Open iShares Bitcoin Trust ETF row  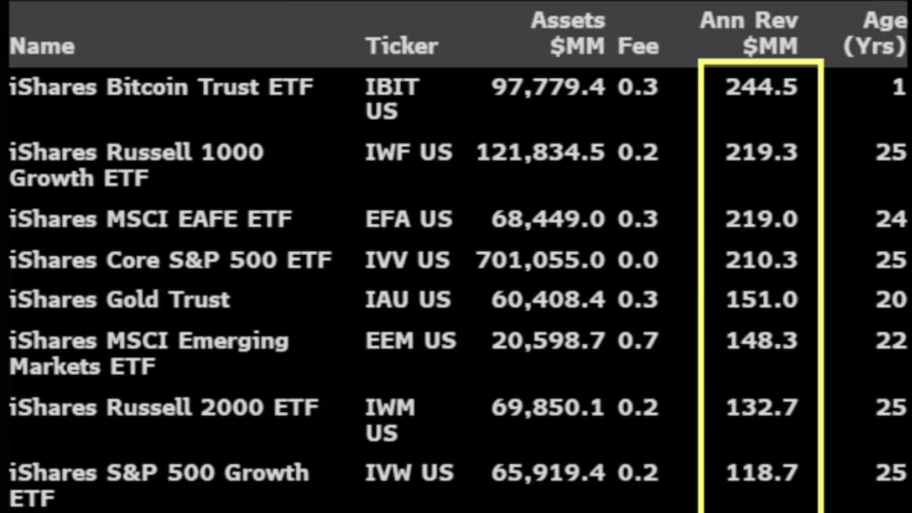click(x=161, y=87)
